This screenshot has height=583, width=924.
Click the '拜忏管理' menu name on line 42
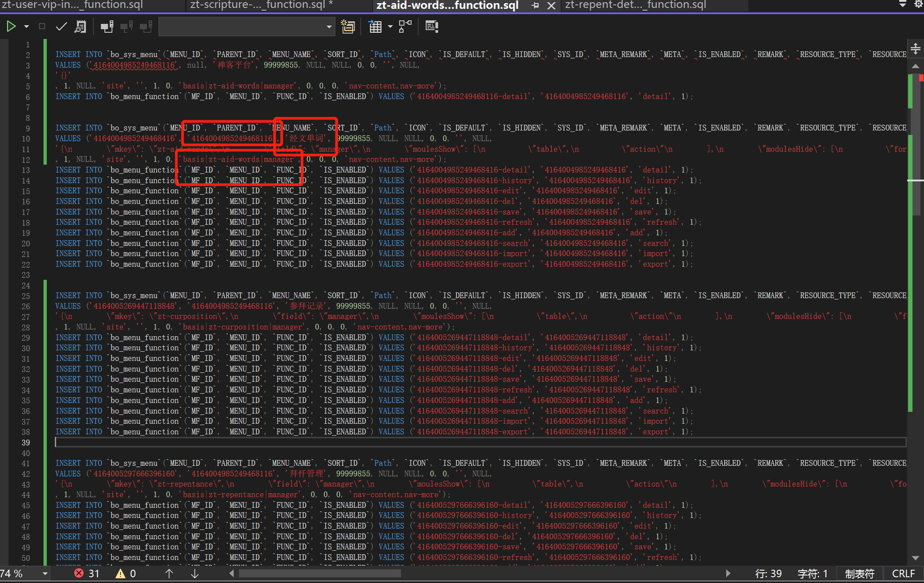[x=307, y=474]
